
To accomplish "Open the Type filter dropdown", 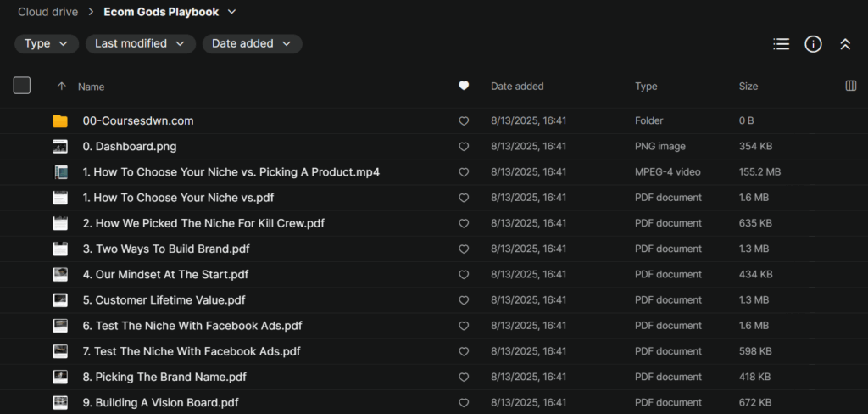I will [x=47, y=44].
